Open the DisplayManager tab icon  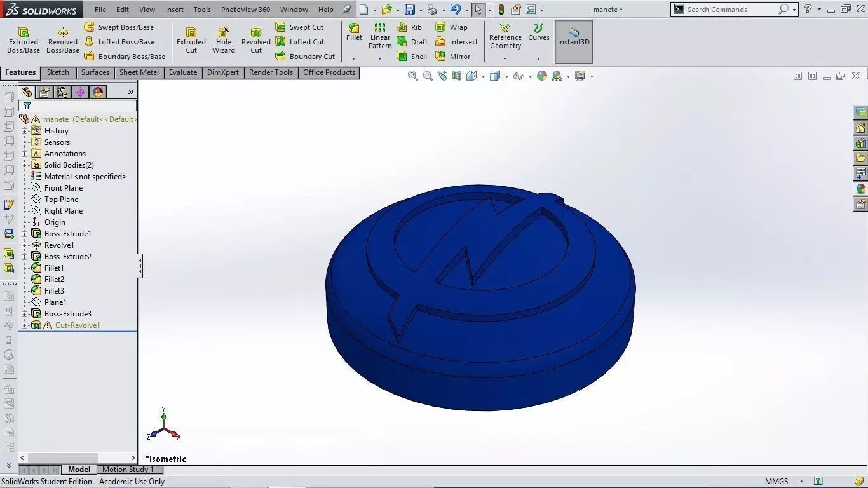pos(98,92)
